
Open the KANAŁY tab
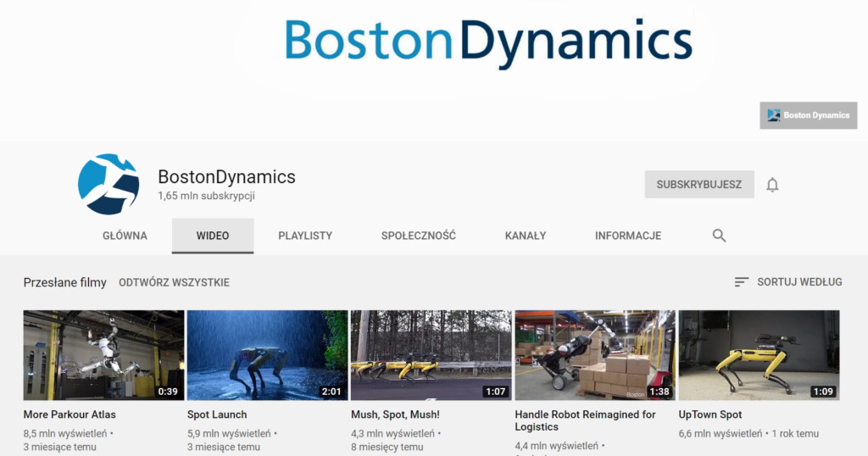[526, 236]
